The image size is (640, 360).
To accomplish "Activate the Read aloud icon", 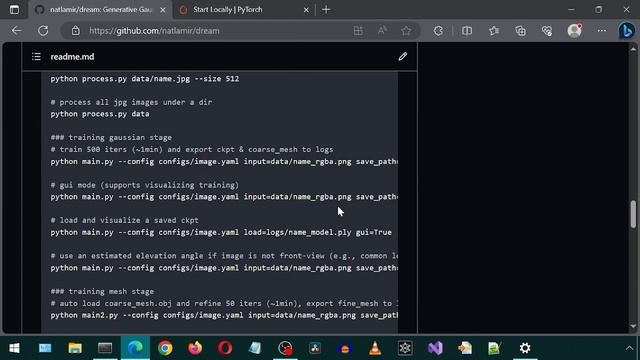I will click(382, 31).
